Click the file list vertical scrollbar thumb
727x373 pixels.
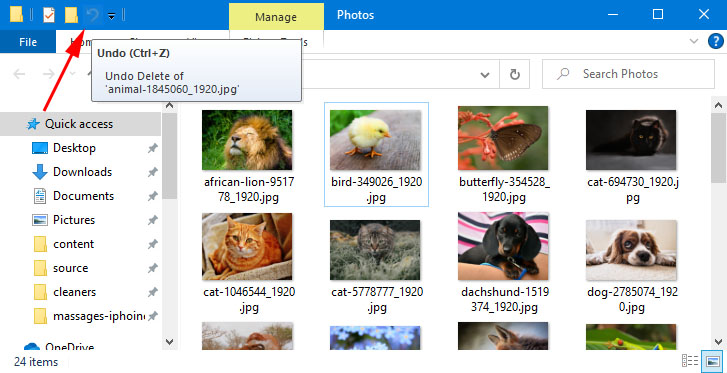(718, 148)
